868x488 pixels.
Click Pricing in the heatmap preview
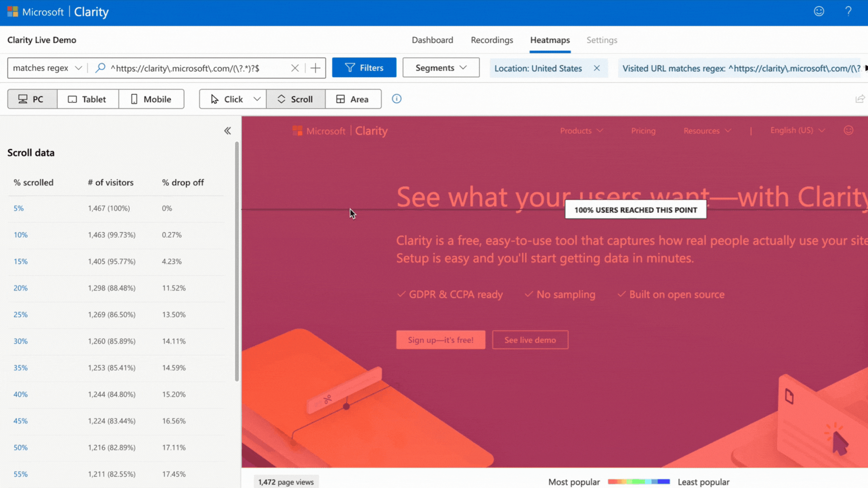point(643,131)
